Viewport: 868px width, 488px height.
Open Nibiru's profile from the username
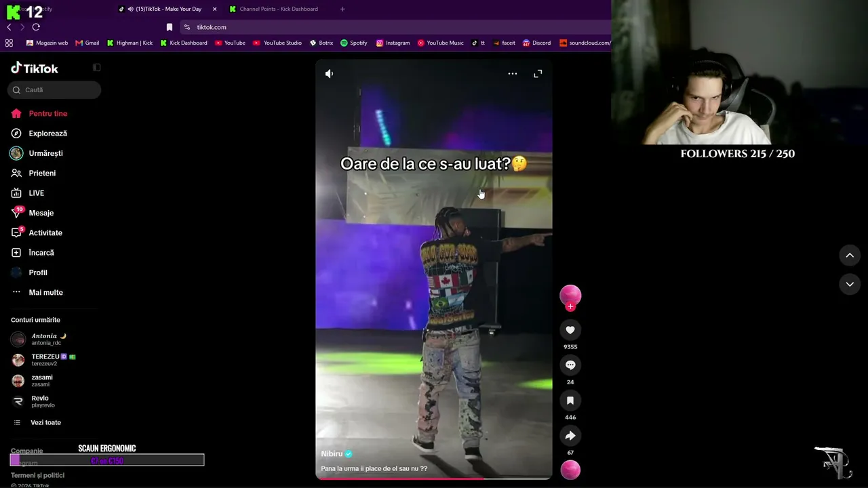(332, 453)
